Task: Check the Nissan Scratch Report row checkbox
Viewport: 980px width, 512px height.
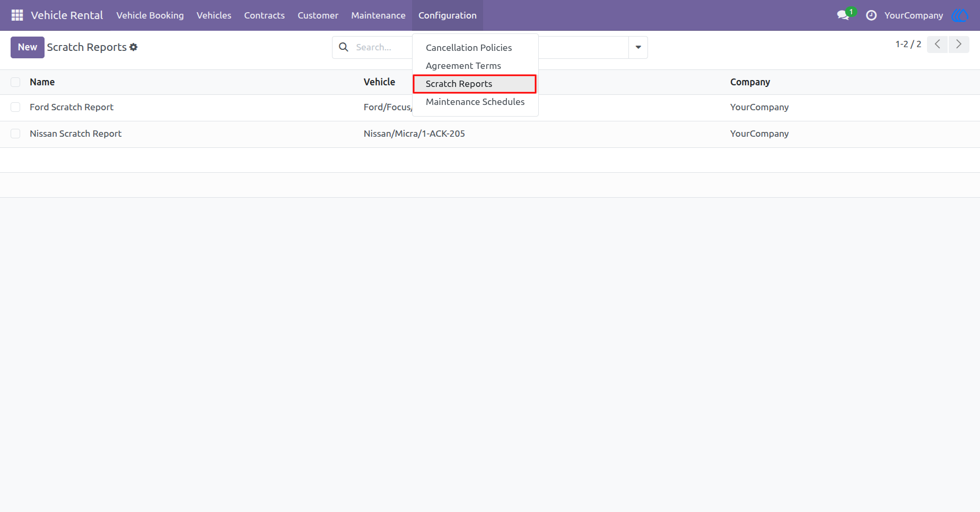Action: coord(15,134)
